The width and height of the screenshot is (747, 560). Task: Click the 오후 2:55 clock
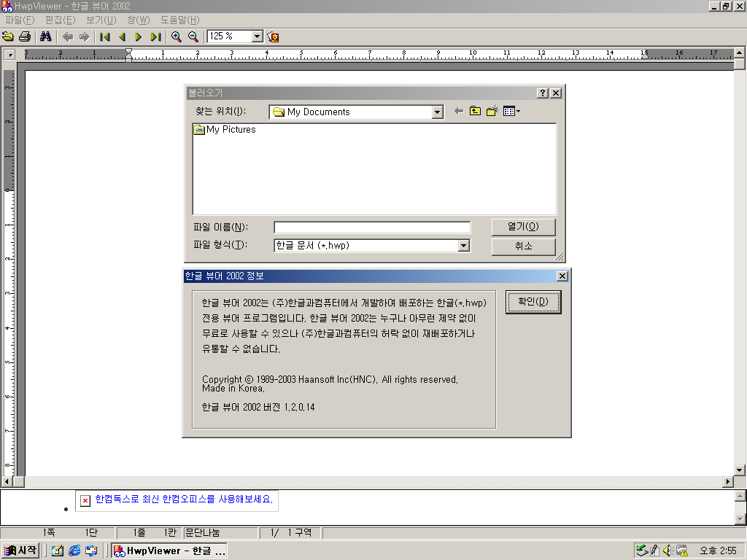(x=718, y=551)
